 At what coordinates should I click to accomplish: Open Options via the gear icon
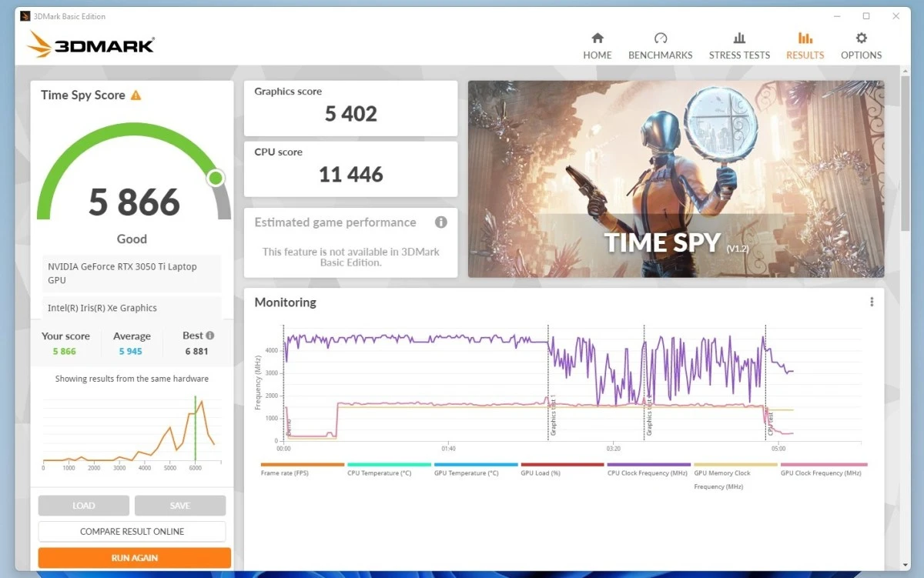pos(861,38)
